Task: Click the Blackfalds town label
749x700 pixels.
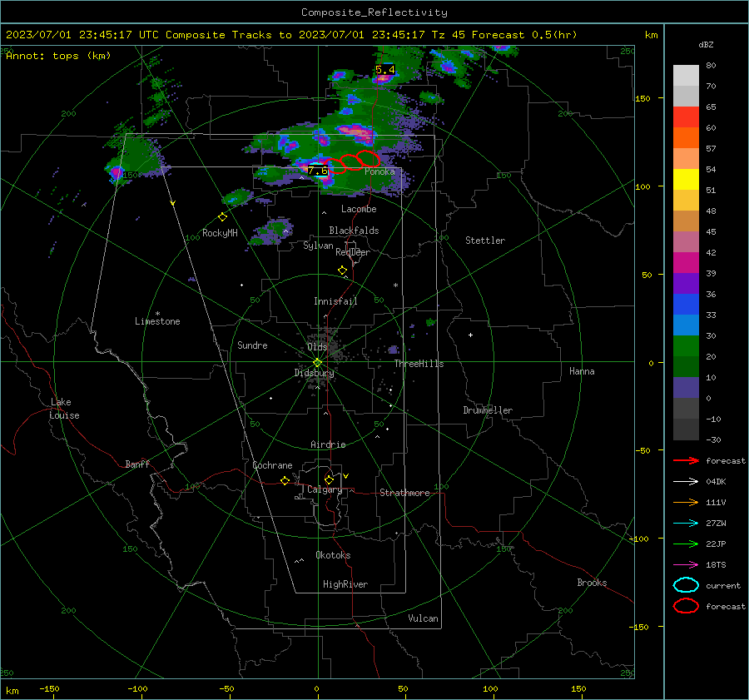Action: [x=354, y=231]
